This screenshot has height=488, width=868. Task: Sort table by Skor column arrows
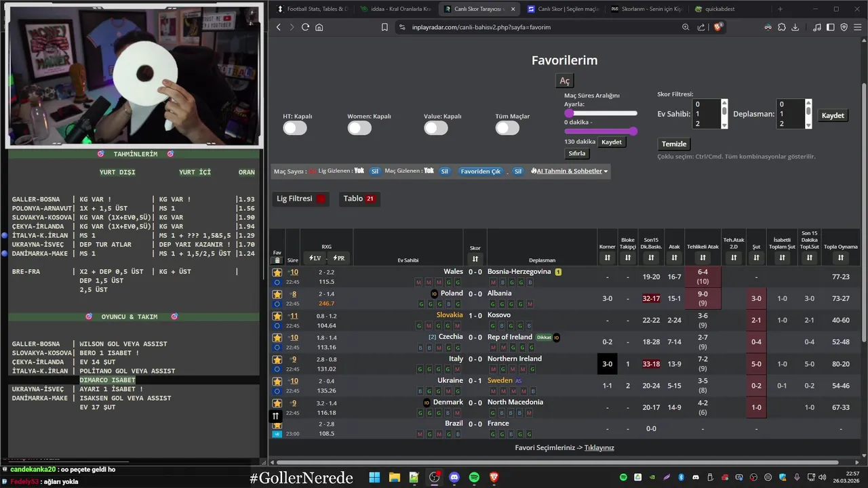[x=475, y=259]
